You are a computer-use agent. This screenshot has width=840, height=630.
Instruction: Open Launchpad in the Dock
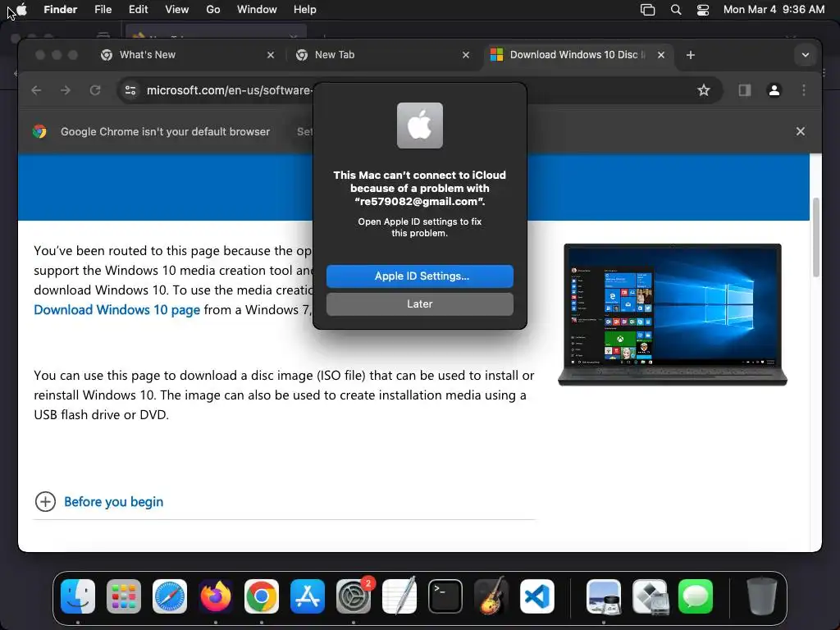[x=124, y=596]
